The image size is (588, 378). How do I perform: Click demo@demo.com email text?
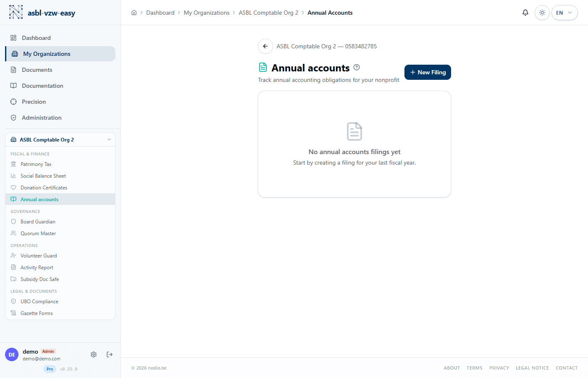coord(42,359)
